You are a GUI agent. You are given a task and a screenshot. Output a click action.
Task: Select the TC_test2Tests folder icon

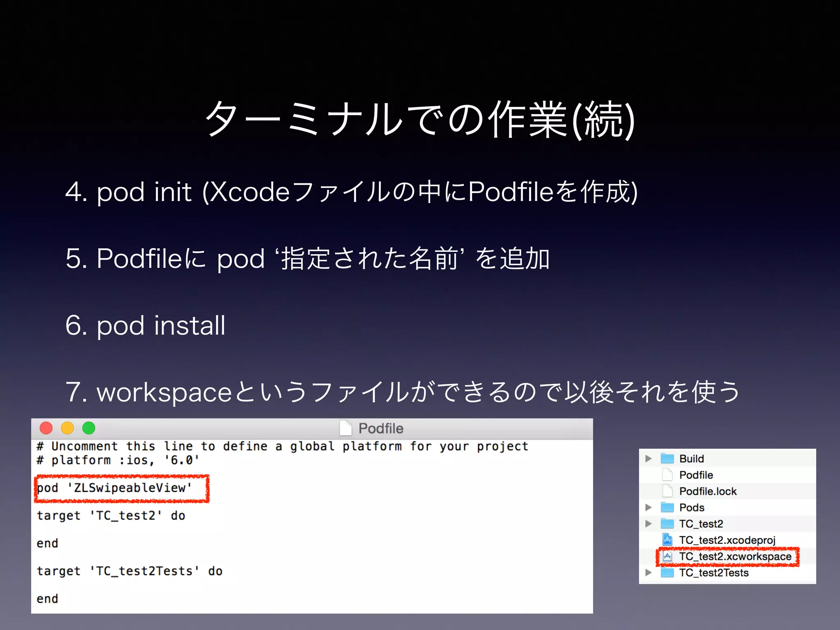coord(667,573)
